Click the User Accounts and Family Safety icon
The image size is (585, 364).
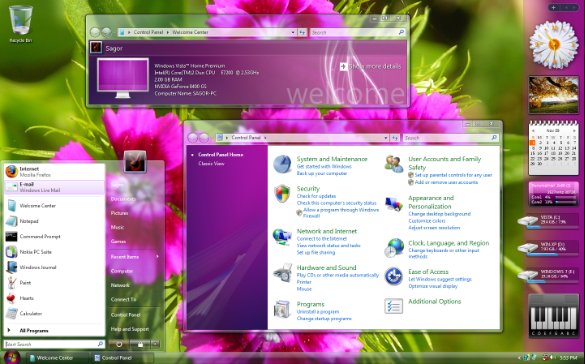tap(394, 164)
